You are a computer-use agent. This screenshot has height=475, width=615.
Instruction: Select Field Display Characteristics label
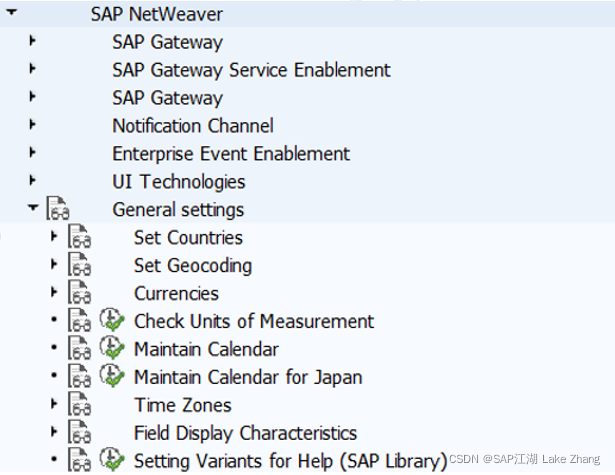tap(246, 433)
